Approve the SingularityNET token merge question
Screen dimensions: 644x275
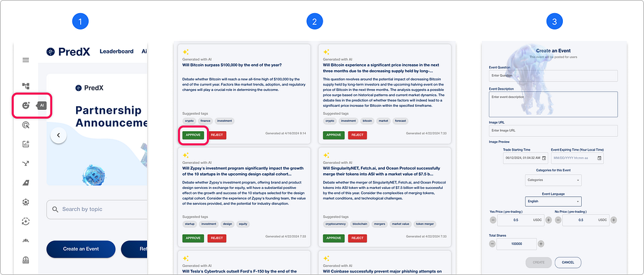(334, 238)
